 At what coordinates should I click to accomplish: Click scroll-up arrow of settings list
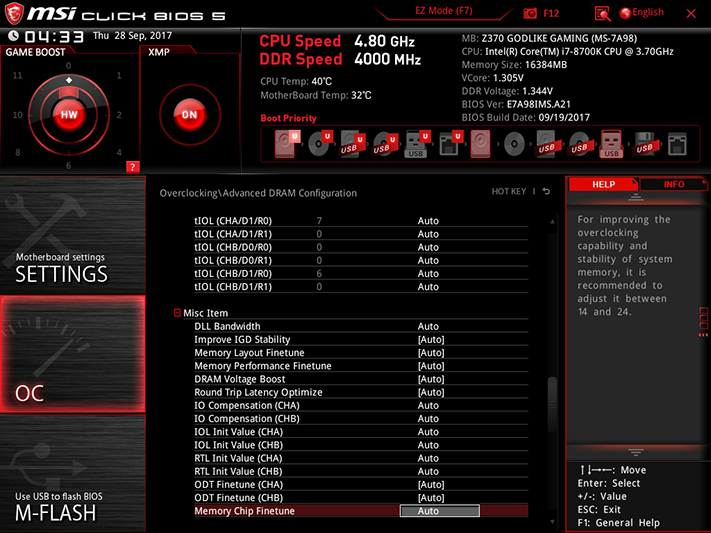552,221
